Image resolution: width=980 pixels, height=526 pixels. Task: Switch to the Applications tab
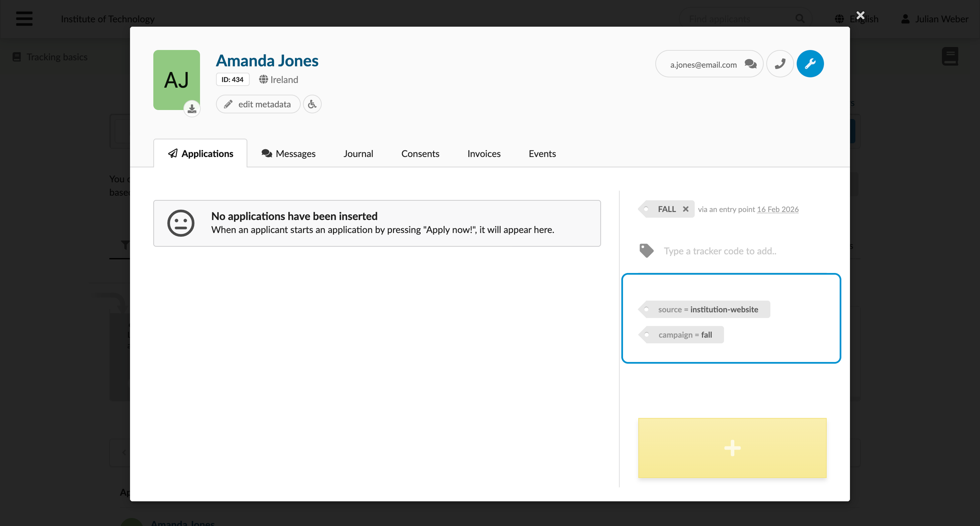pyautogui.click(x=200, y=153)
